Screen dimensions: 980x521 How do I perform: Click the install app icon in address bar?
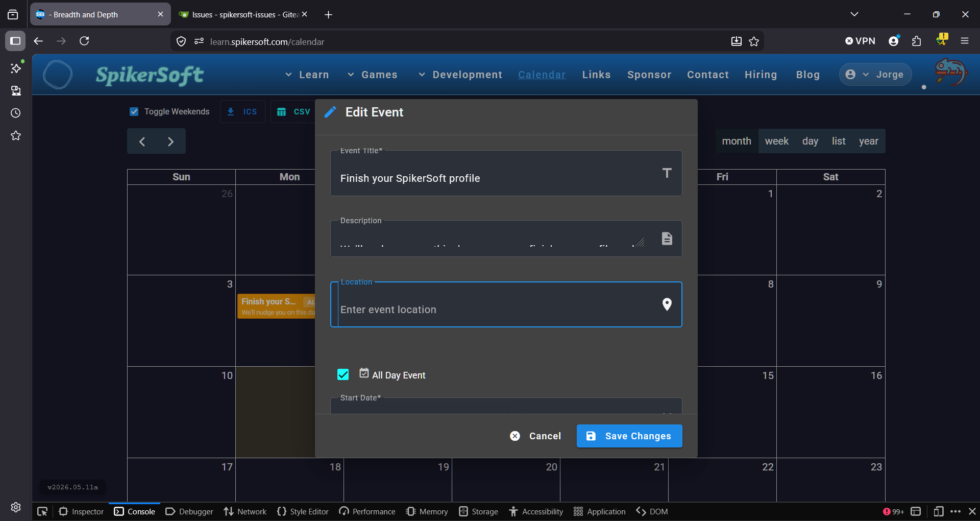point(736,41)
